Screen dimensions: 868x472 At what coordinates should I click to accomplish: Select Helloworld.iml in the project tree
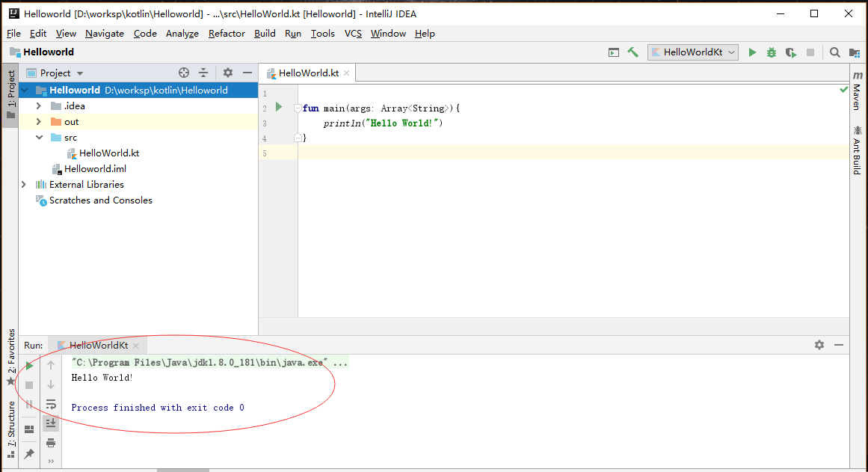(x=95, y=169)
